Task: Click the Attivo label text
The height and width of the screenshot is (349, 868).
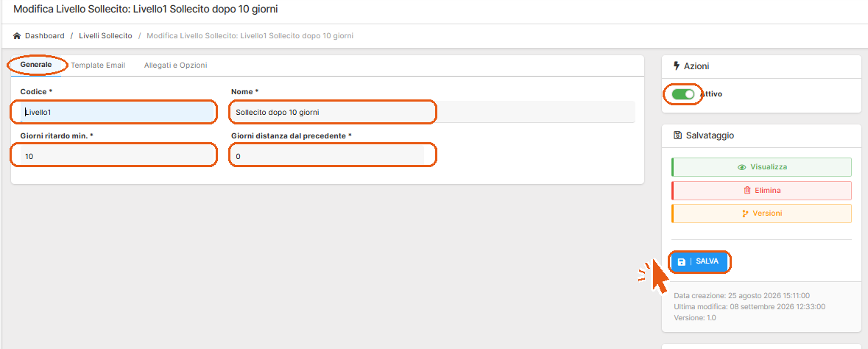Action: [x=710, y=94]
